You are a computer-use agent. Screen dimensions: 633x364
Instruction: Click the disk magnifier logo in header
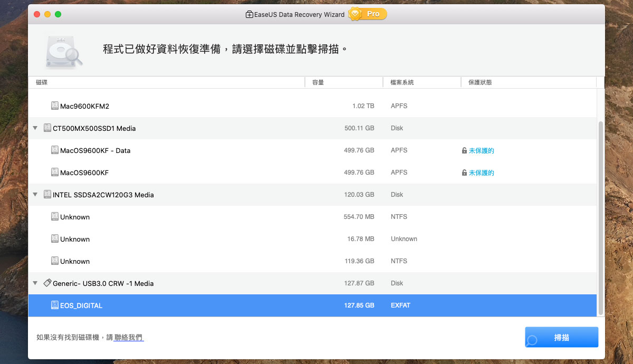64,52
